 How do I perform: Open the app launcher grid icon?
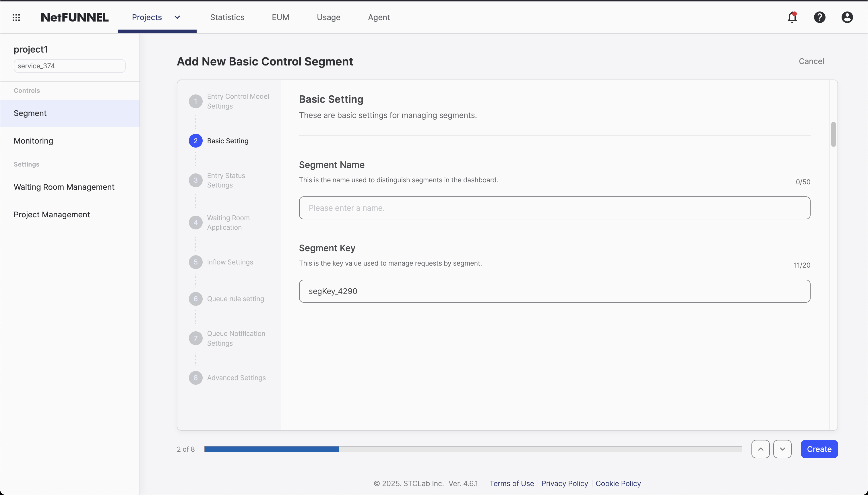coord(15,17)
